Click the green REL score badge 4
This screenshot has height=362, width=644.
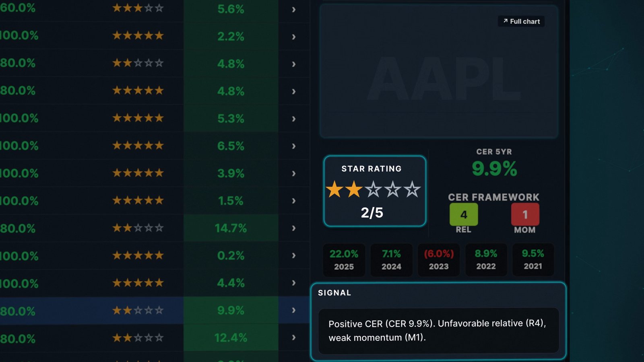click(464, 214)
